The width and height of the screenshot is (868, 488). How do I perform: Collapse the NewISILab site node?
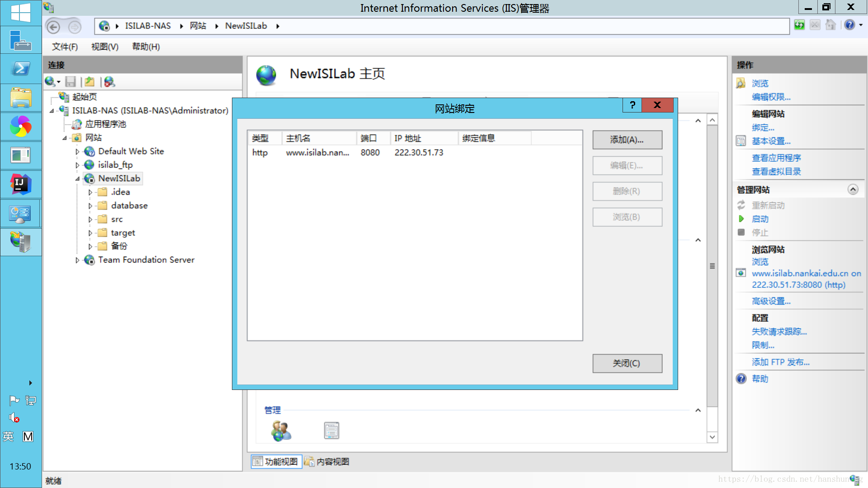click(77, 179)
